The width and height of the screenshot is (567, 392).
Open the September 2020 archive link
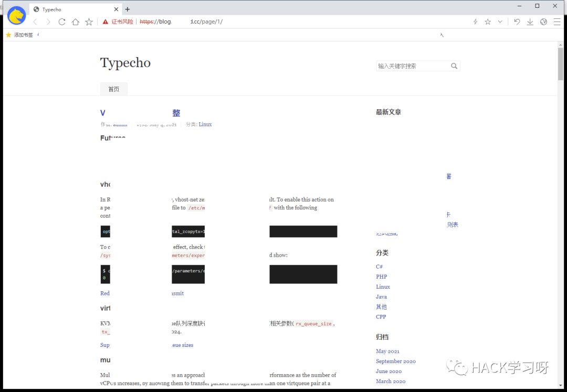tap(396, 361)
